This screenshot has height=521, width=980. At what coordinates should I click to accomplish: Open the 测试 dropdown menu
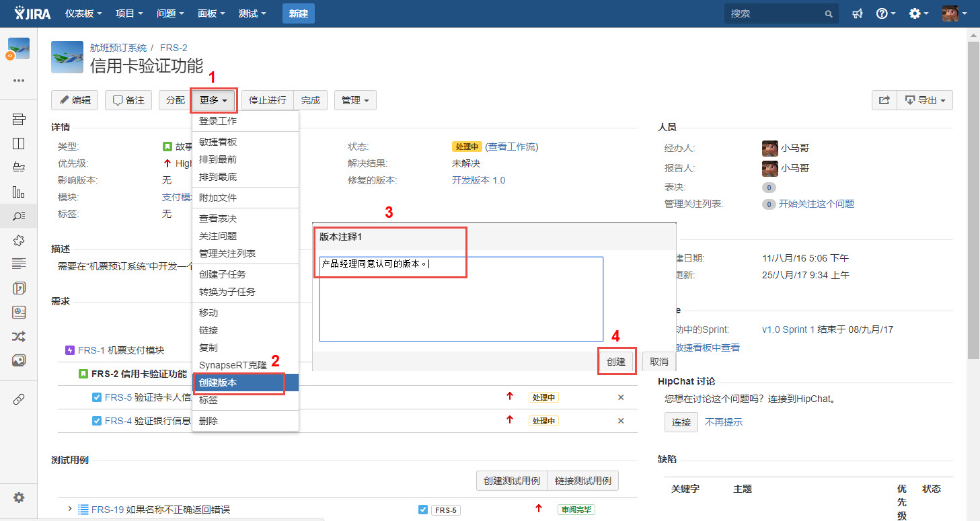[x=252, y=13]
